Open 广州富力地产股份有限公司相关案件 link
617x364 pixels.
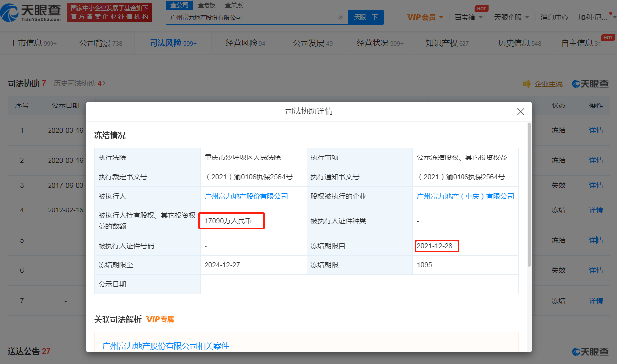pos(166,346)
